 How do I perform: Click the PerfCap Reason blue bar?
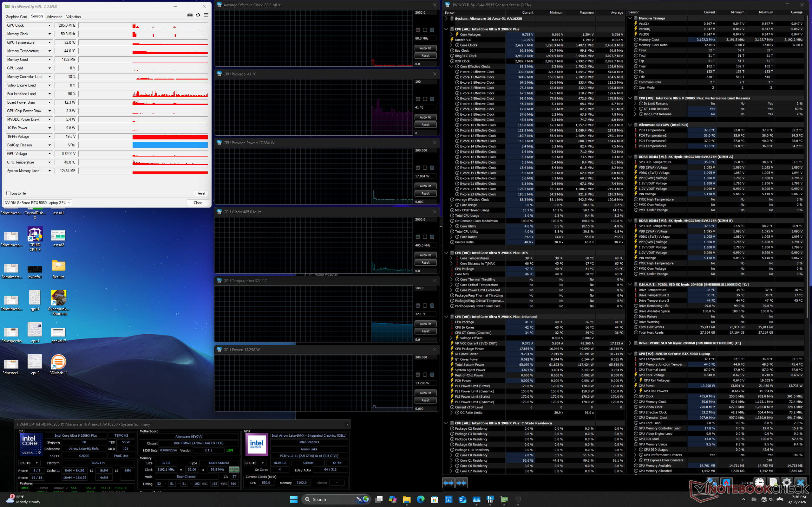tap(170, 145)
